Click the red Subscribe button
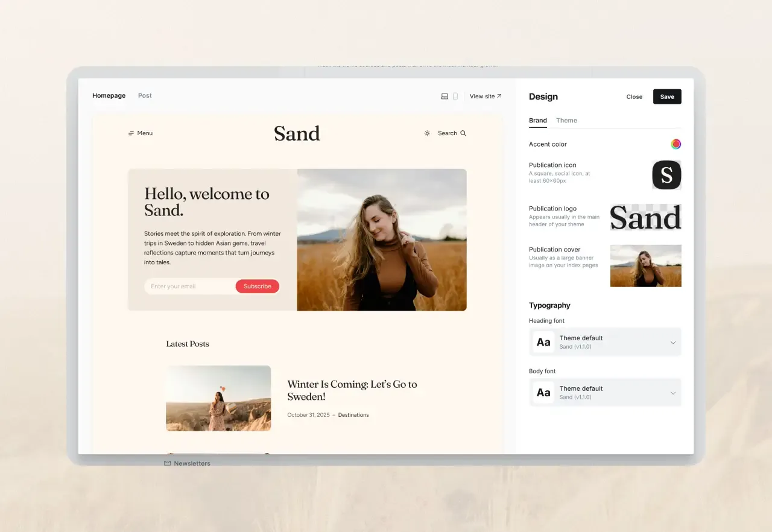Image resolution: width=772 pixels, height=532 pixels. pos(258,287)
